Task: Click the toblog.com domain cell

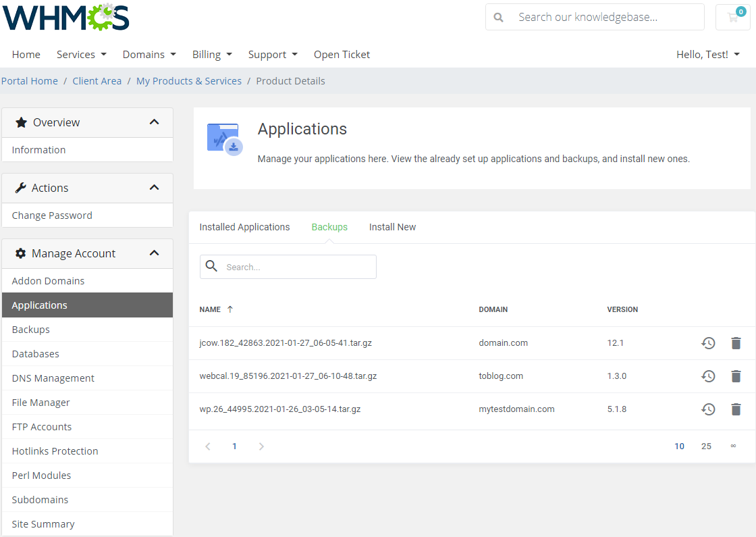Action: click(501, 376)
